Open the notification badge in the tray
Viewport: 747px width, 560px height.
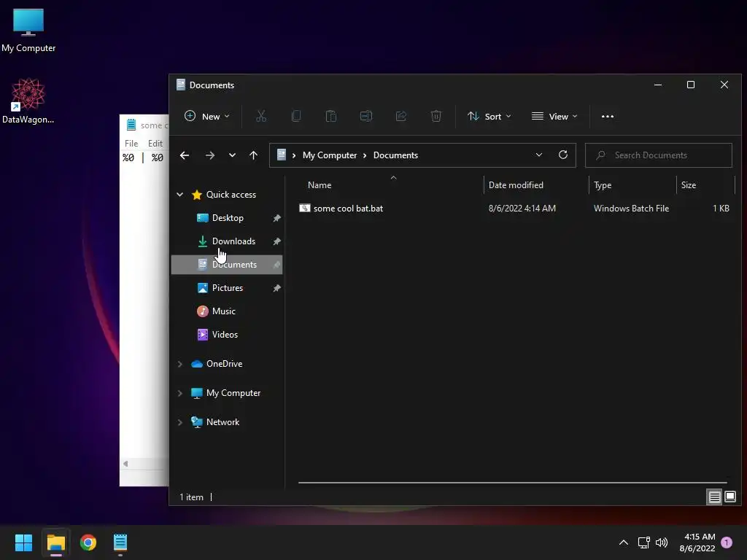(x=726, y=542)
